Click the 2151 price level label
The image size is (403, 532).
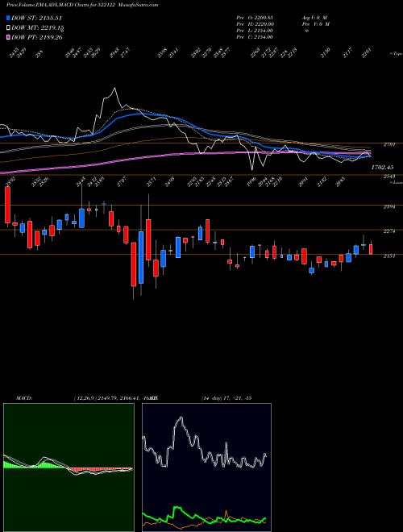click(x=389, y=256)
